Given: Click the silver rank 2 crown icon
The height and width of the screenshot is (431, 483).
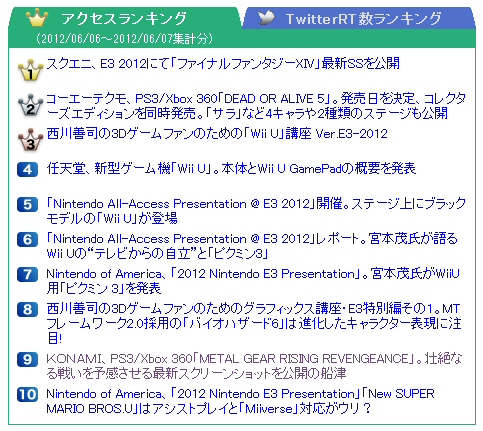Looking at the screenshot, I should [x=30, y=105].
